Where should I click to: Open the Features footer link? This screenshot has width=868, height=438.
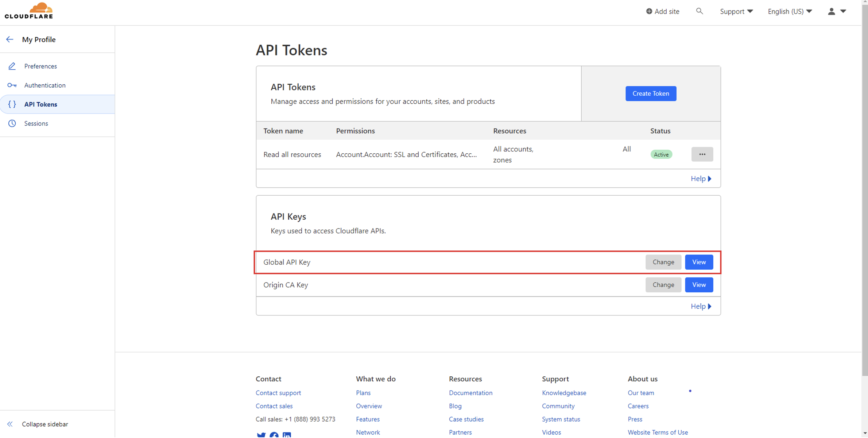click(368, 419)
